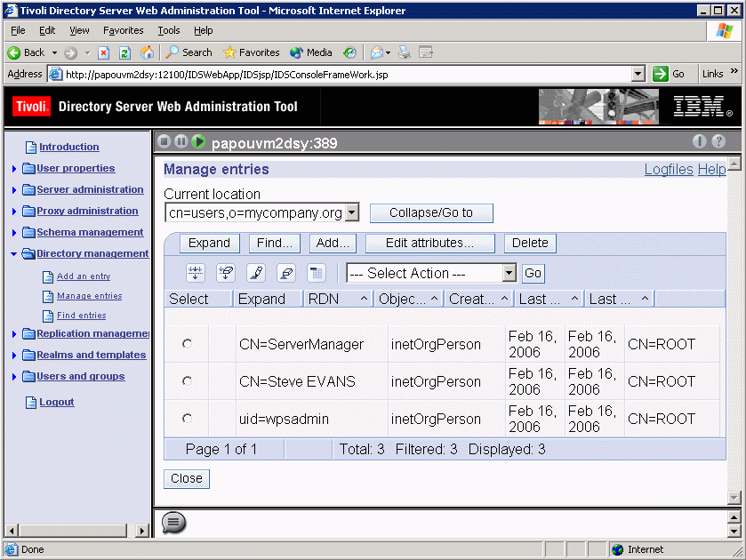This screenshot has height=560, width=746.
Task: Click the Edit attributes button
Action: pyautogui.click(x=429, y=244)
